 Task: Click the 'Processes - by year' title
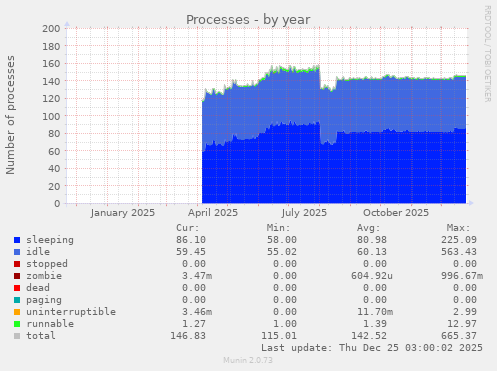(x=248, y=20)
